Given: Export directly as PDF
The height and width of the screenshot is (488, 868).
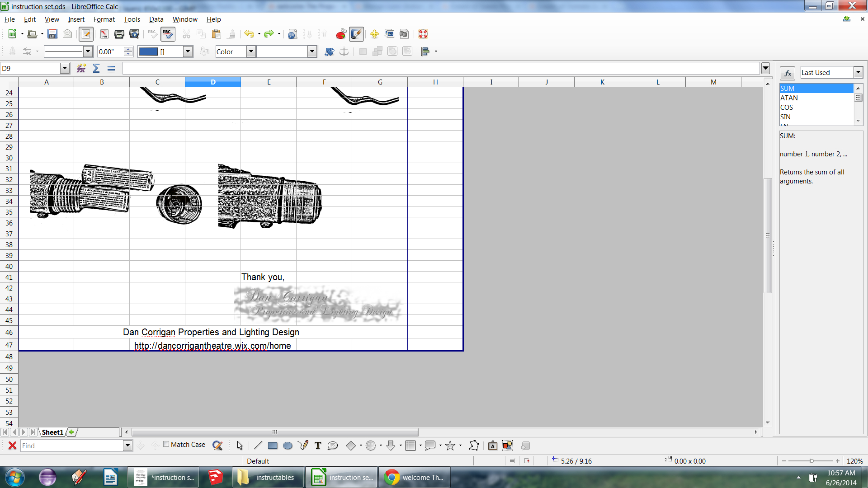Looking at the screenshot, I should [x=104, y=34].
